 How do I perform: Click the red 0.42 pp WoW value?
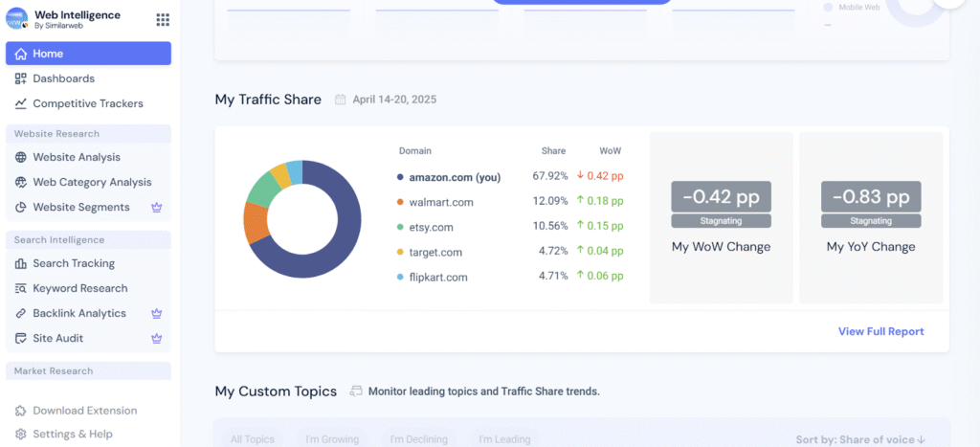click(x=600, y=176)
